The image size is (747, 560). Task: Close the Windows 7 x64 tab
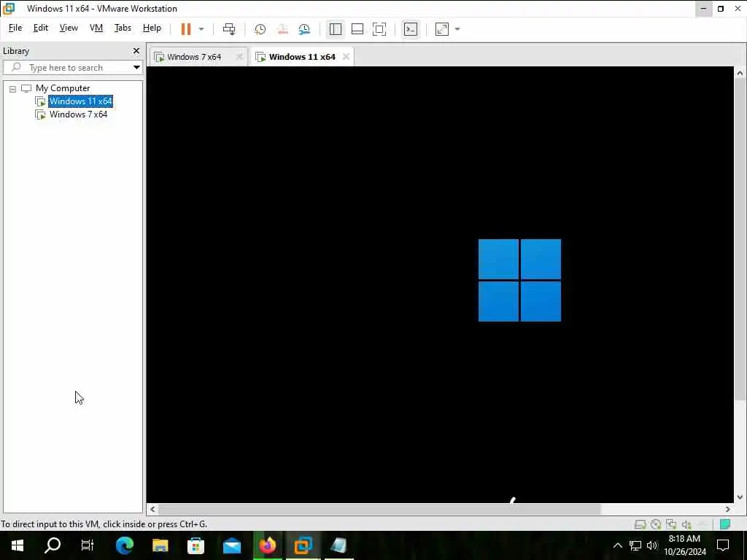239,57
